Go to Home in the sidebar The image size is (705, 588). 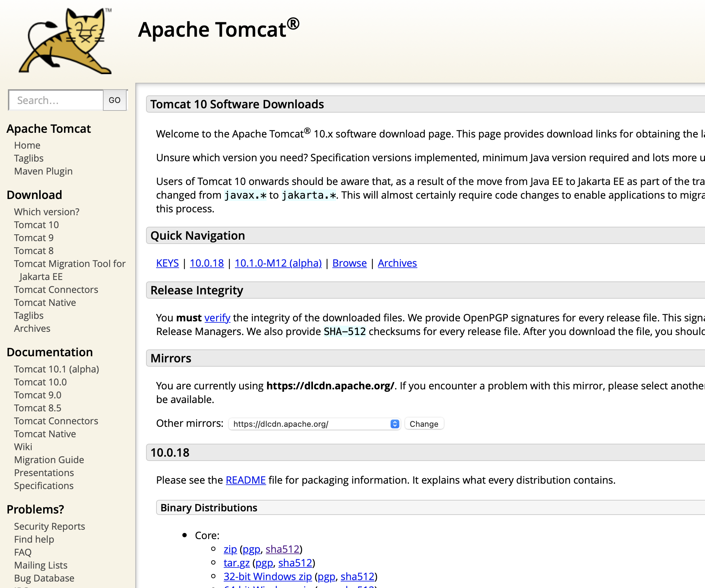click(27, 145)
